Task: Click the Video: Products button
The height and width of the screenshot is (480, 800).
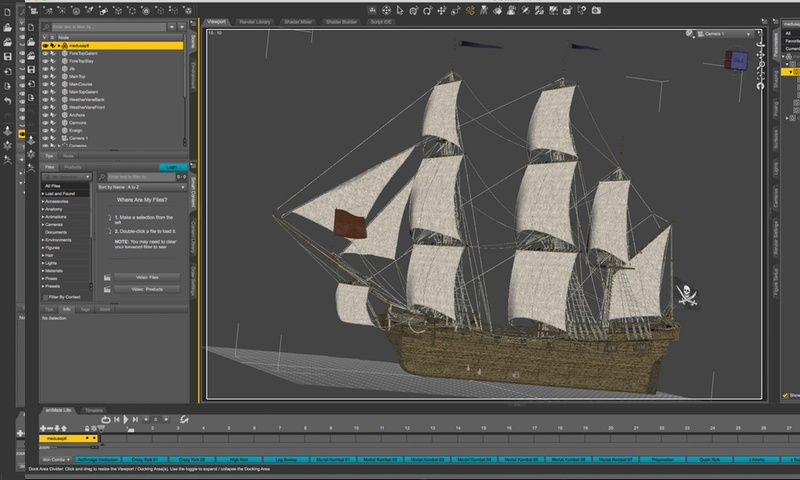Action: pos(146,289)
